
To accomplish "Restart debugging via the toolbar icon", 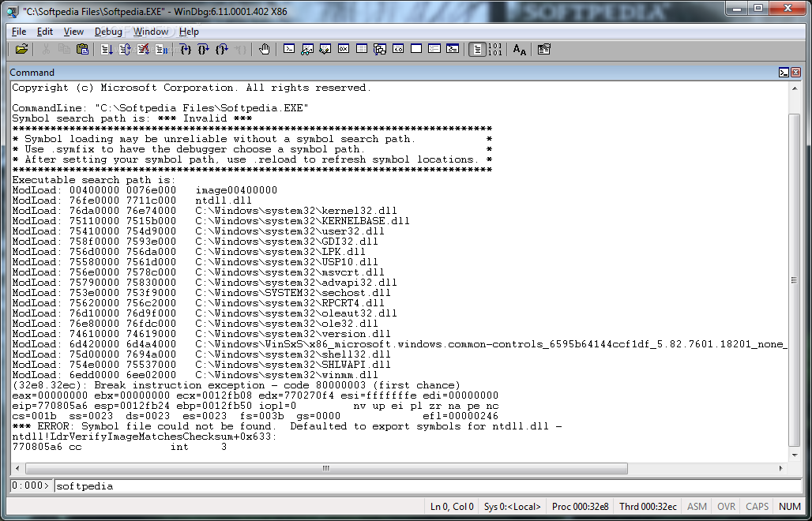I will pyautogui.click(x=125, y=49).
